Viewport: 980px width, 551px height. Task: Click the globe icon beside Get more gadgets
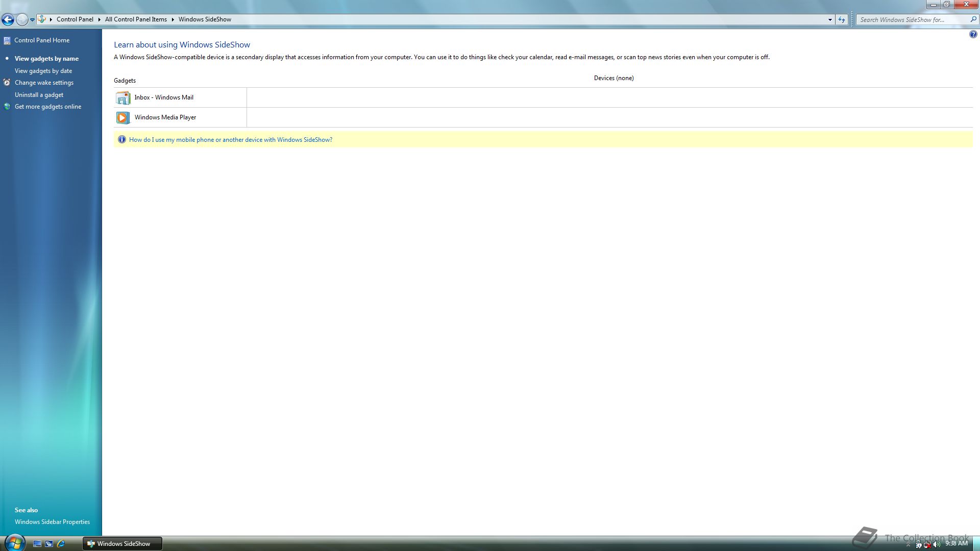click(x=7, y=107)
